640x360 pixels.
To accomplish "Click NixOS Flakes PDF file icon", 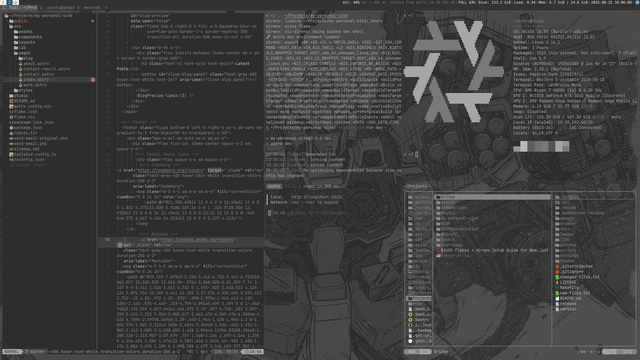I will coord(438,250).
